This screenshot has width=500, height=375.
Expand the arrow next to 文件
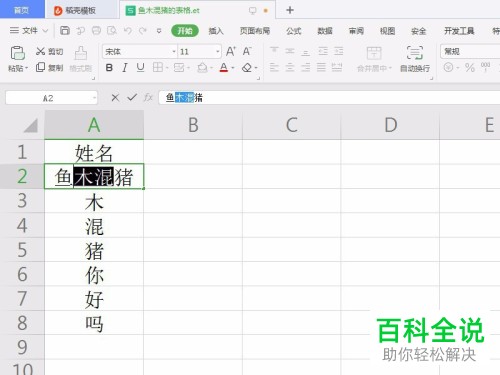45,31
